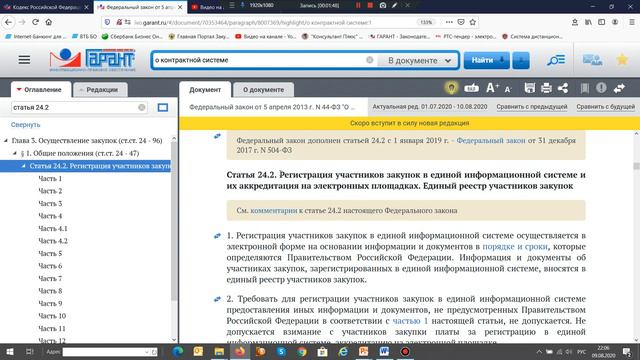Stop the screen recording

(x=370, y=5)
